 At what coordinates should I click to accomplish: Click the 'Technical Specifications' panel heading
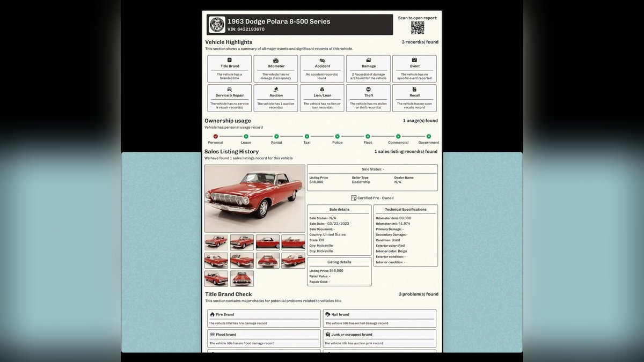coord(406,210)
